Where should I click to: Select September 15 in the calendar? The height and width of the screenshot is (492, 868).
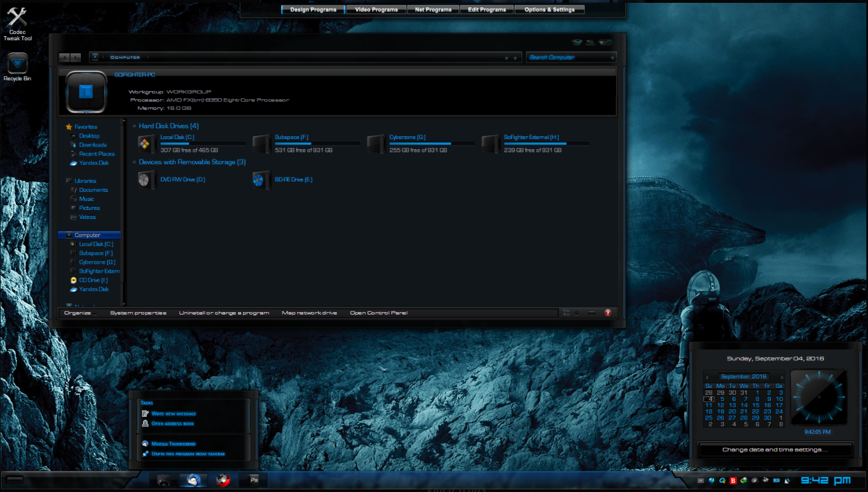(x=755, y=405)
